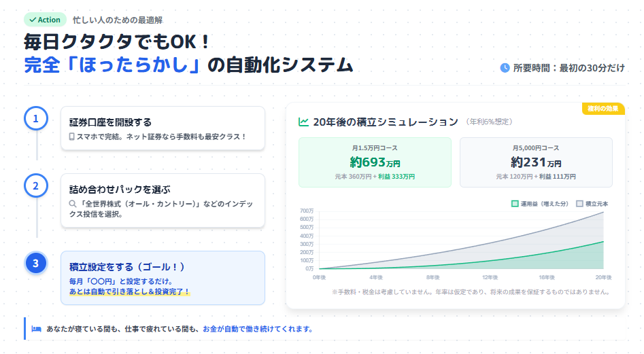
Task: Click the magnifier icon in step 2
Action: tap(71, 203)
